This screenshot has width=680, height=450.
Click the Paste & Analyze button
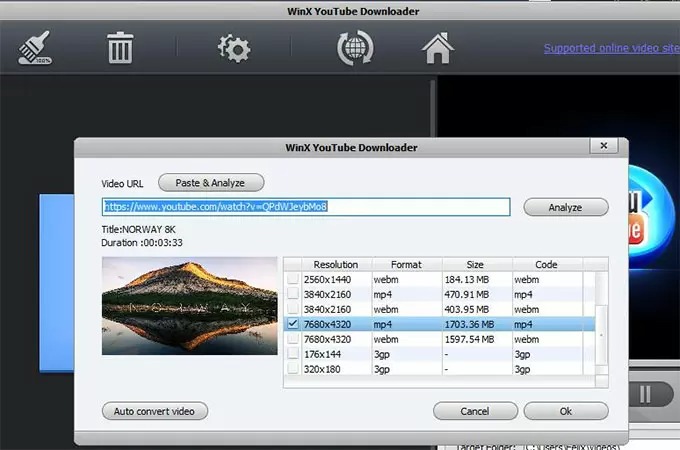211,183
